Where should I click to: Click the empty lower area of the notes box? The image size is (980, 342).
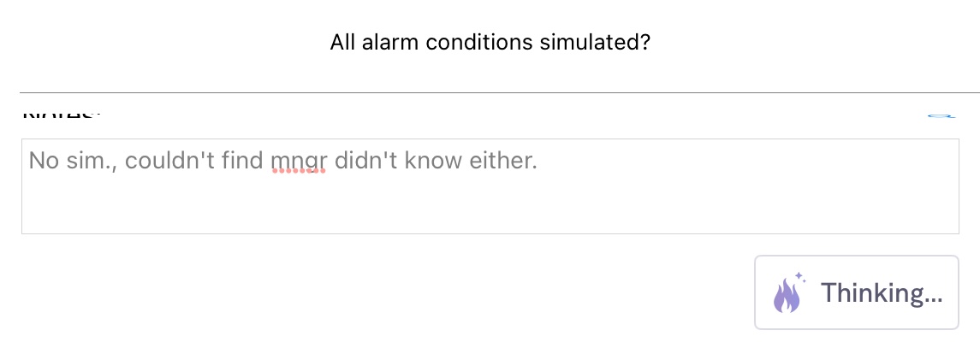pos(490,206)
